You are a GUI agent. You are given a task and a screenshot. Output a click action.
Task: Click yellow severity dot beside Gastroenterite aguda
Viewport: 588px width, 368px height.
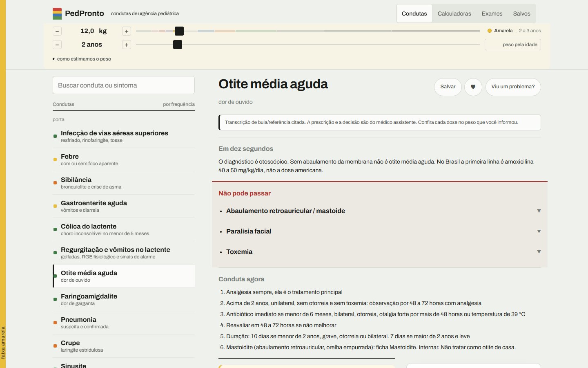(55, 206)
